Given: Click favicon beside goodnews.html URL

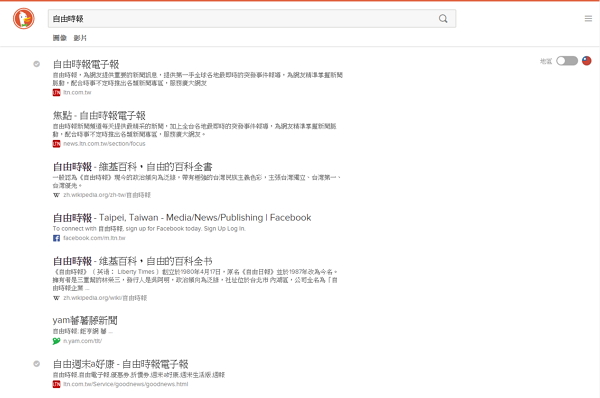Looking at the screenshot, I should pyautogui.click(x=56, y=384).
